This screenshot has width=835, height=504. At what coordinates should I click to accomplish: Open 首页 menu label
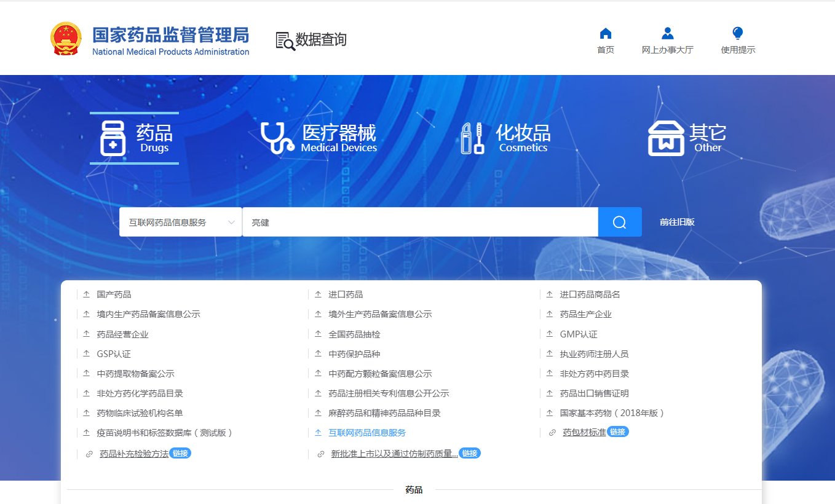(606, 50)
